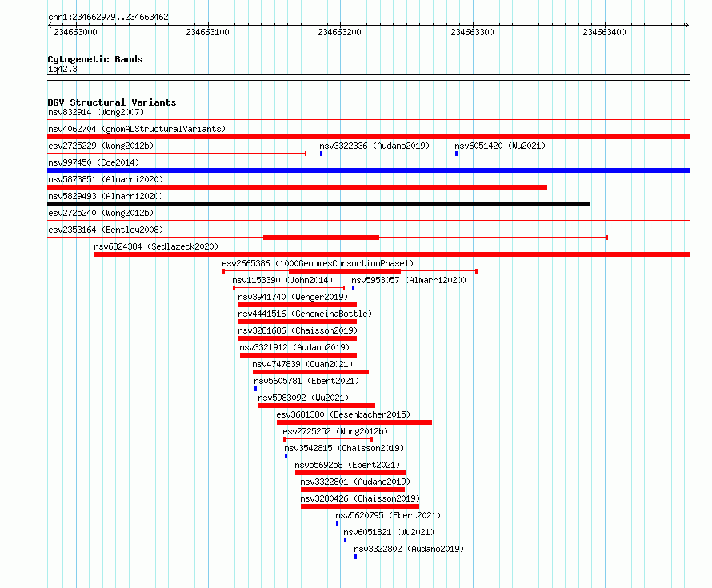Click nsv5605781 (Ebert2021) label
This screenshot has width=712, height=588.
point(306,381)
